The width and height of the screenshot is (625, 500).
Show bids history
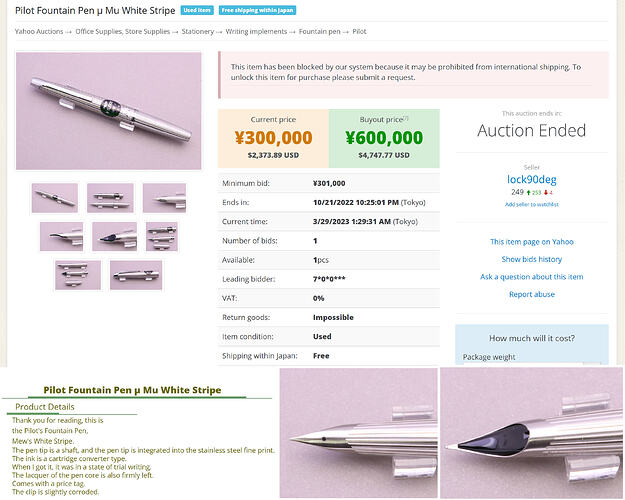tap(531, 259)
